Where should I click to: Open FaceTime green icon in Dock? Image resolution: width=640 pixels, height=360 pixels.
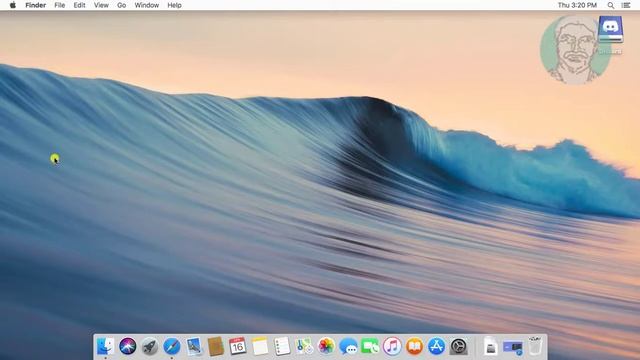370,347
